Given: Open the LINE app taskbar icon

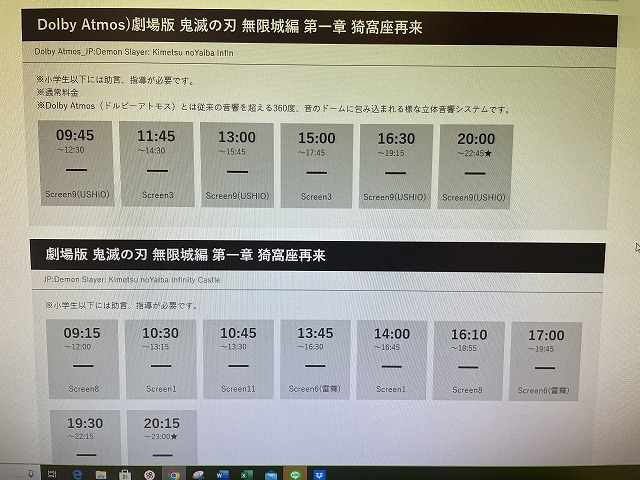Looking at the screenshot, I should tap(294, 474).
